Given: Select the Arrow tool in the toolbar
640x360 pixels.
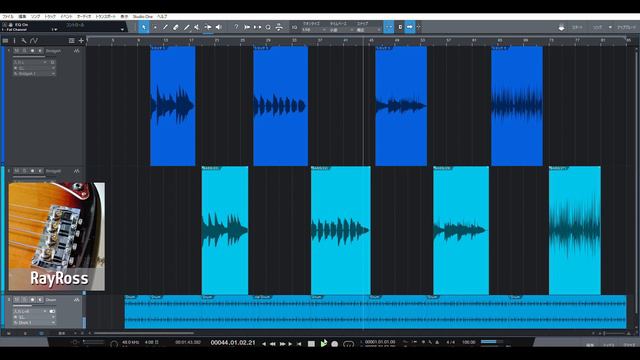Looking at the screenshot, I should point(144,27).
